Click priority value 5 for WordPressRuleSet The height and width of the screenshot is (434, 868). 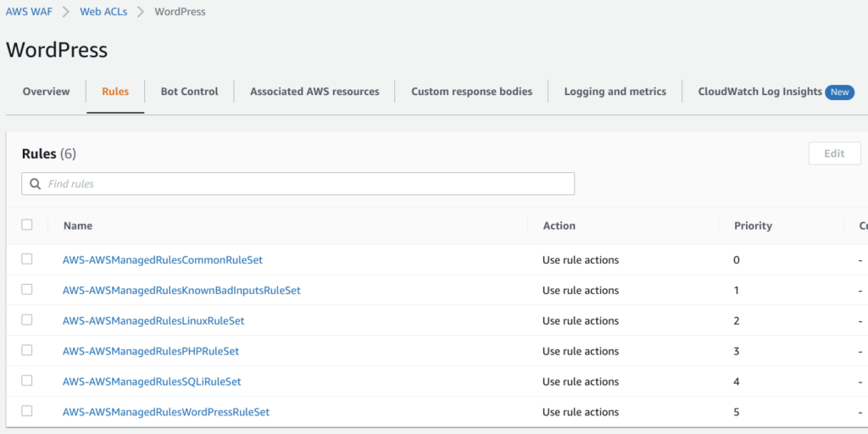point(737,413)
